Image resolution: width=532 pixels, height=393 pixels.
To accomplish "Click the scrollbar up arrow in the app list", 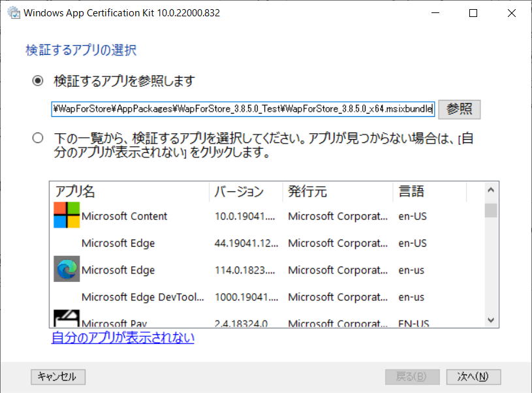I will [x=490, y=191].
